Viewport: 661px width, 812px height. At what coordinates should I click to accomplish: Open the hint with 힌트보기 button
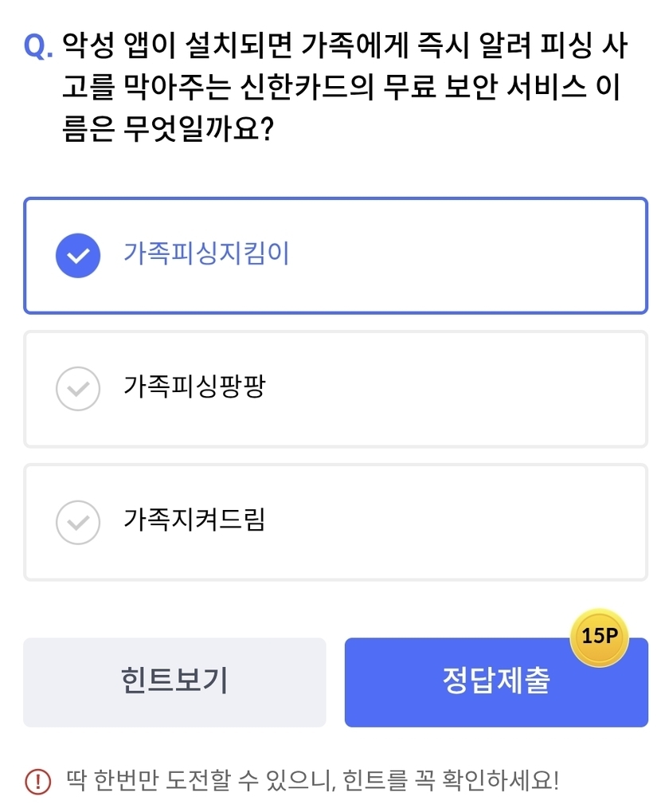coord(174,682)
